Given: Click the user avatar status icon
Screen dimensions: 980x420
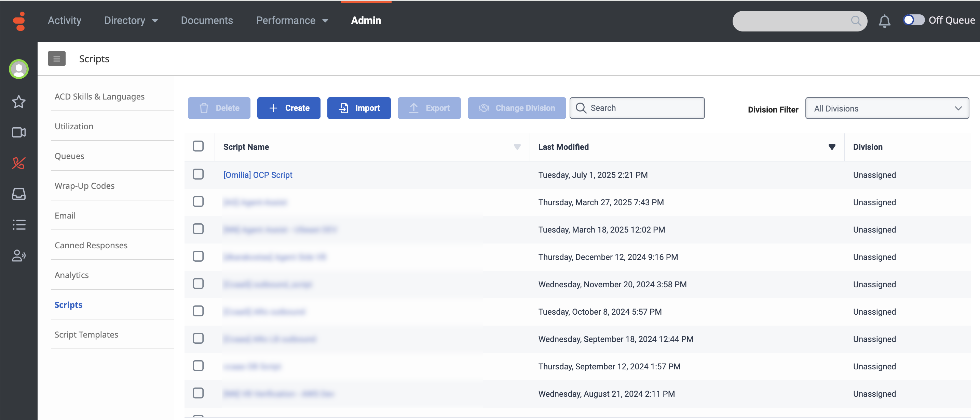Looking at the screenshot, I should coord(19,69).
